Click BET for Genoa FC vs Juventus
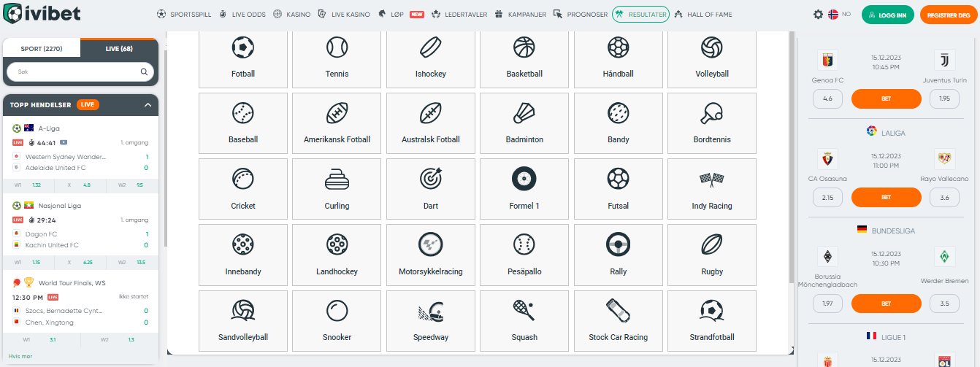Viewport: 980px width, 367px height. pyautogui.click(x=887, y=98)
